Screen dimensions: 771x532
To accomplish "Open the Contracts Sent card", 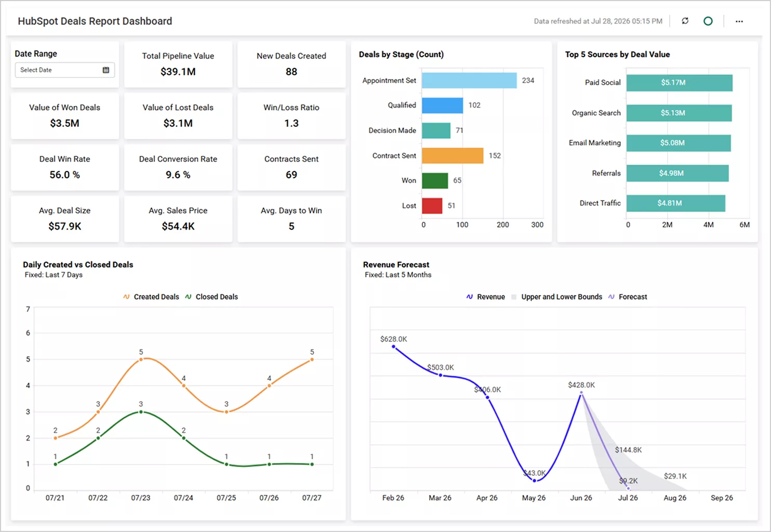I will point(291,167).
